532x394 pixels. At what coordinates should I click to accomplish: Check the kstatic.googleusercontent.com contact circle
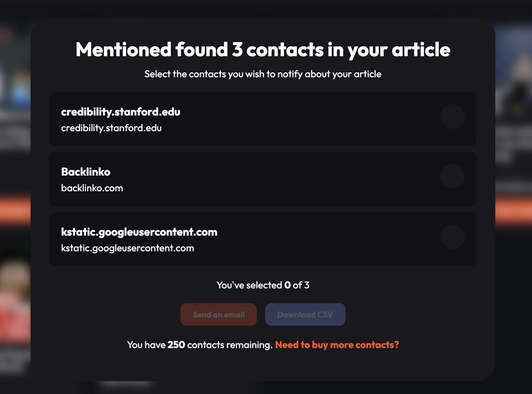click(452, 236)
